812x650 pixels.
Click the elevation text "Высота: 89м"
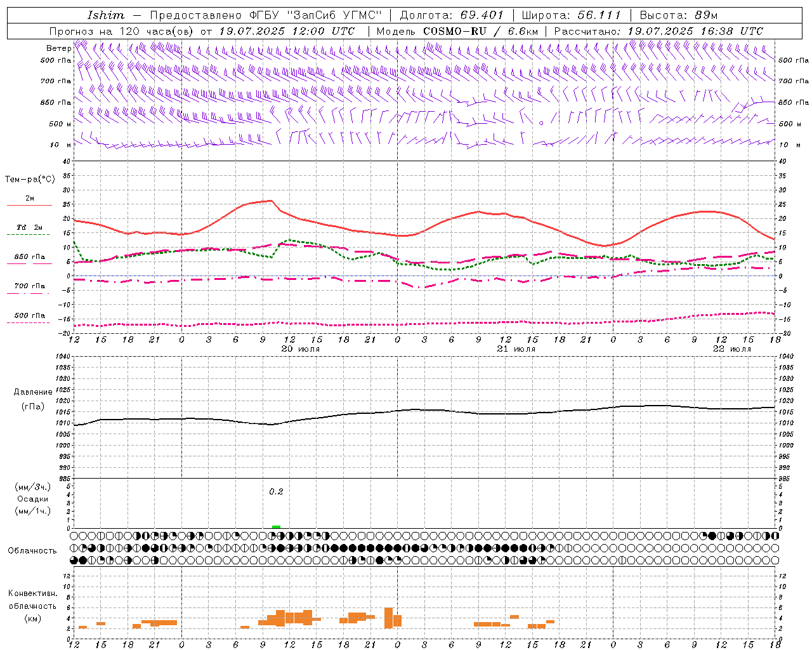point(679,15)
